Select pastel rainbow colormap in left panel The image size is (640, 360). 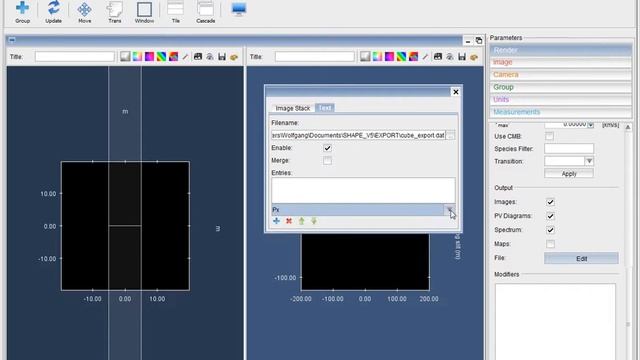coord(137,57)
